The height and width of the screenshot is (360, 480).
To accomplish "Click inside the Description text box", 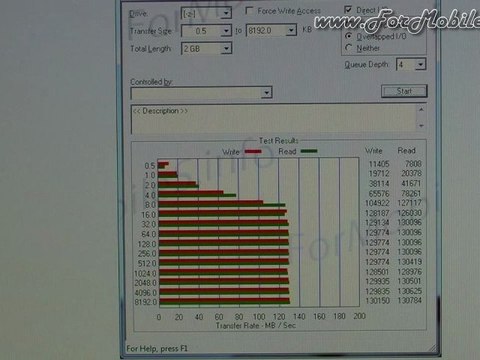I will pos(273,119).
